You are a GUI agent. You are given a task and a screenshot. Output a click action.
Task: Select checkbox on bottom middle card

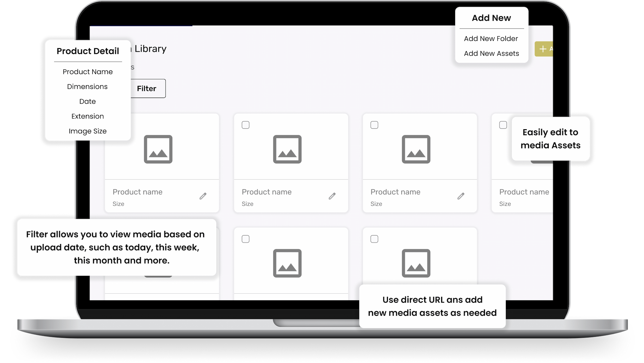[x=246, y=239]
